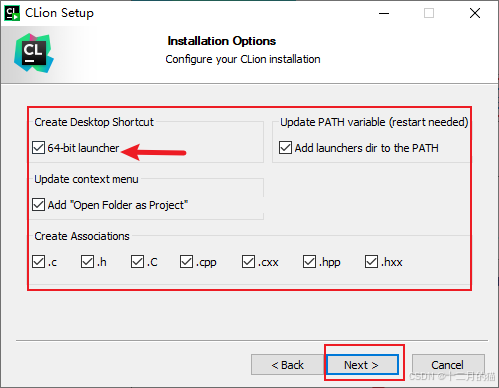Click the Next > button
The height and width of the screenshot is (388, 499).
tap(363, 365)
